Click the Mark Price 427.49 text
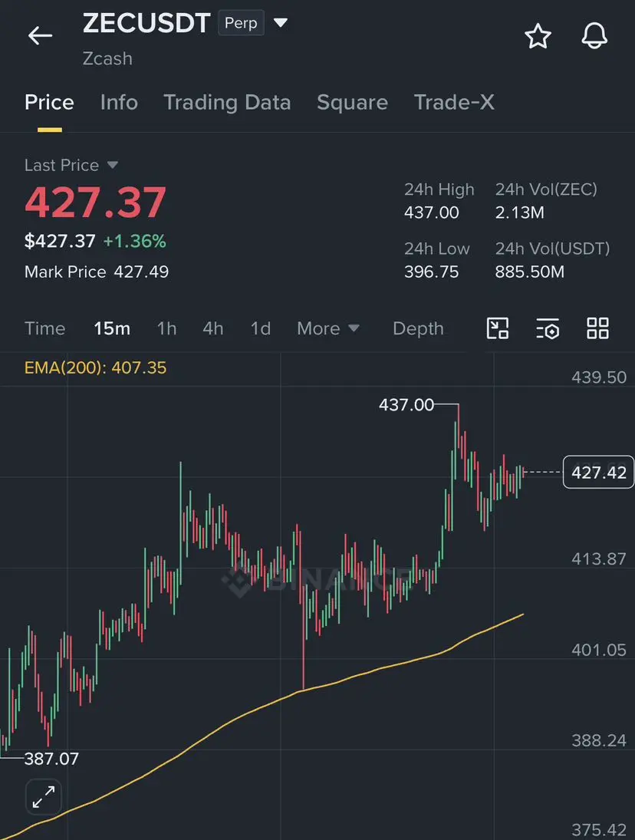 click(97, 272)
